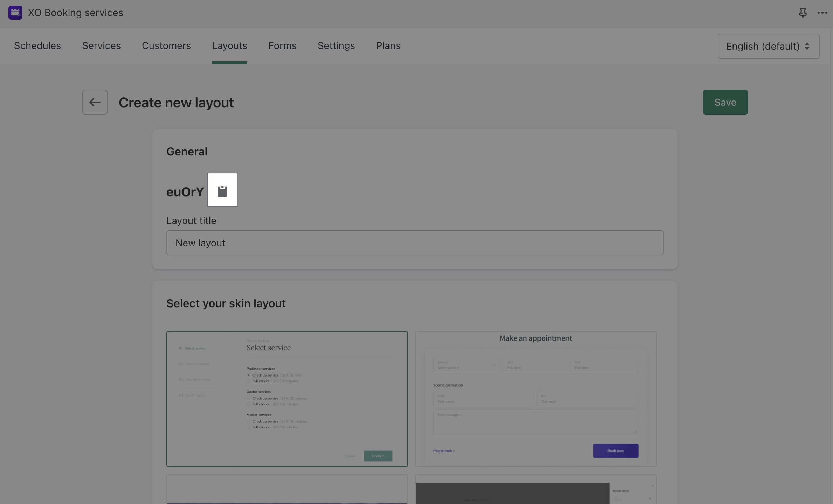Click the image placeholder next to euOrY

pyautogui.click(x=222, y=189)
